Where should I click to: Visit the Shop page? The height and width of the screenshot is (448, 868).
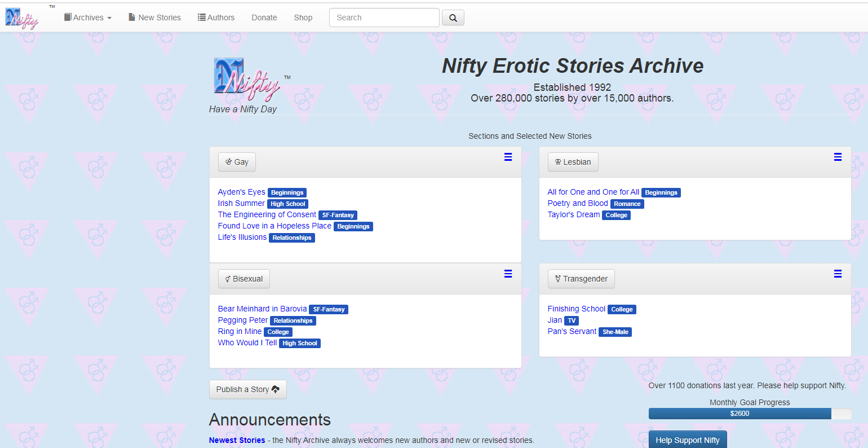click(303, 17)
